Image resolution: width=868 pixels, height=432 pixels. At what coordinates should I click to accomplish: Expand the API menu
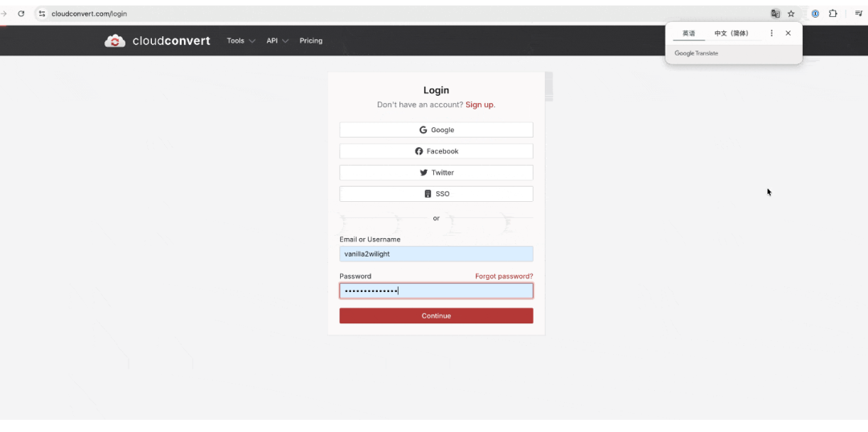[x=277, y=41]
